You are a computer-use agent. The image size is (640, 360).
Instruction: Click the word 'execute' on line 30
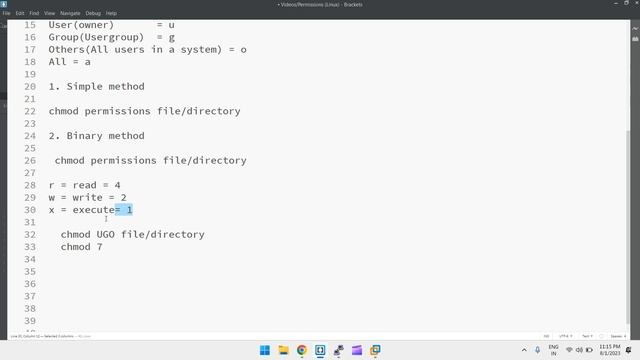coord(93,210)
